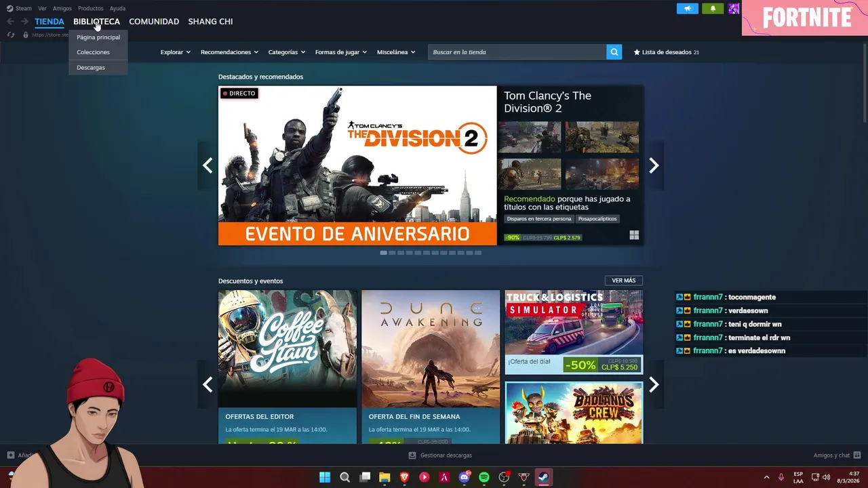Open the BIBLIOTECA tab

[x=96, y=22]
